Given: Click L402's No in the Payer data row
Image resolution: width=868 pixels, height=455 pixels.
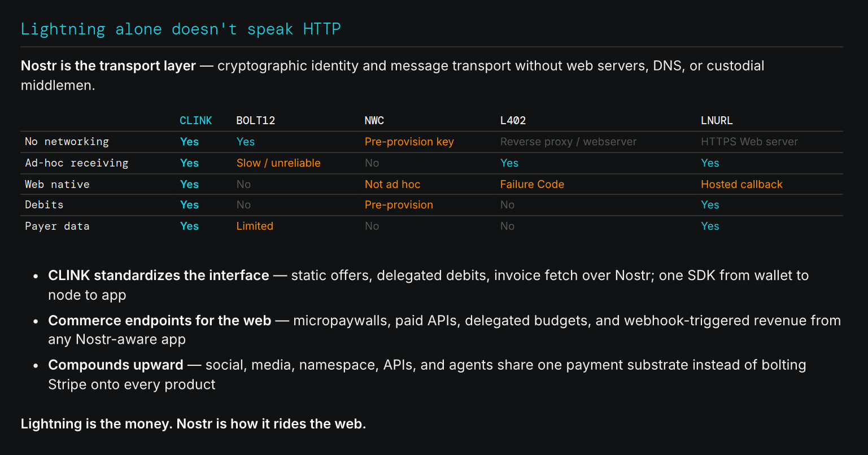Looking at the screenshot, I should [x=508, y=226].
